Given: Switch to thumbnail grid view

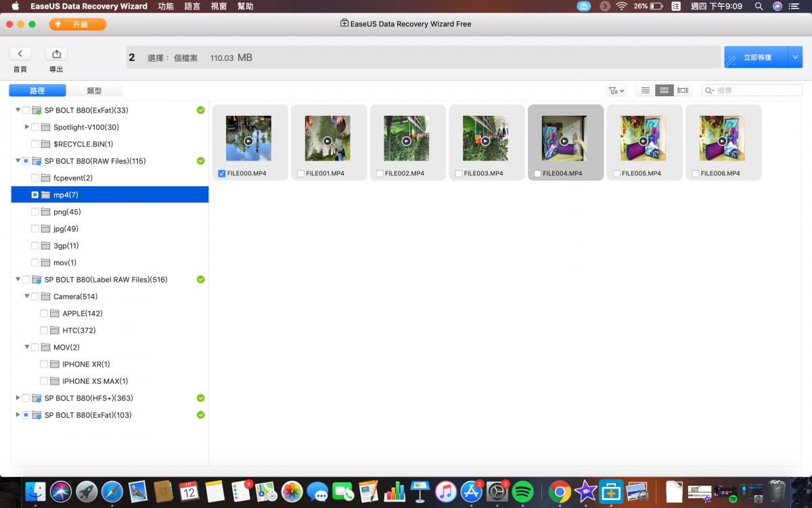Looking at the screenshot, I should pos(664,91).
